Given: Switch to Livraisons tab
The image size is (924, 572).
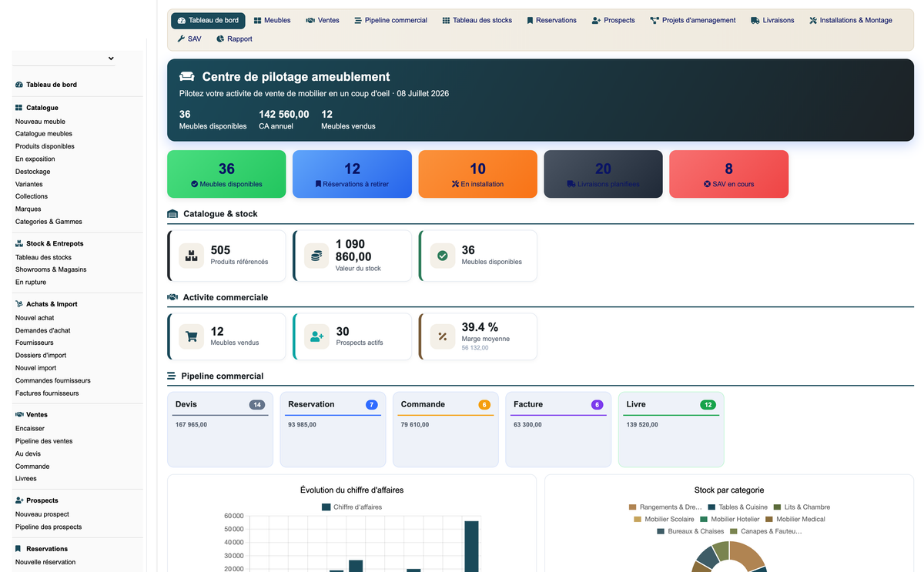Looking at the screenshot, I should pyautogui.click(x=772, y=20).
